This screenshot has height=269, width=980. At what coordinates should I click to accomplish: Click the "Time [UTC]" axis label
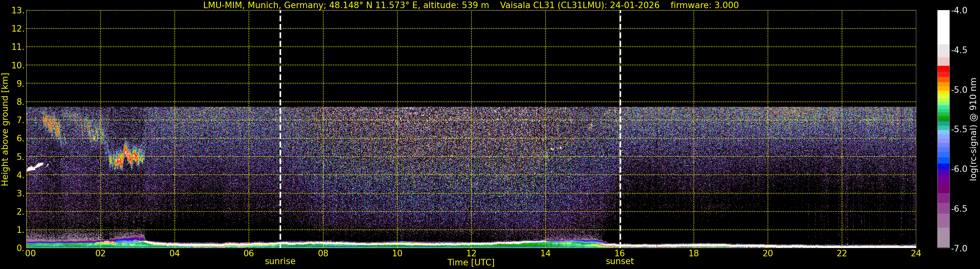click(x=471, y=262)
